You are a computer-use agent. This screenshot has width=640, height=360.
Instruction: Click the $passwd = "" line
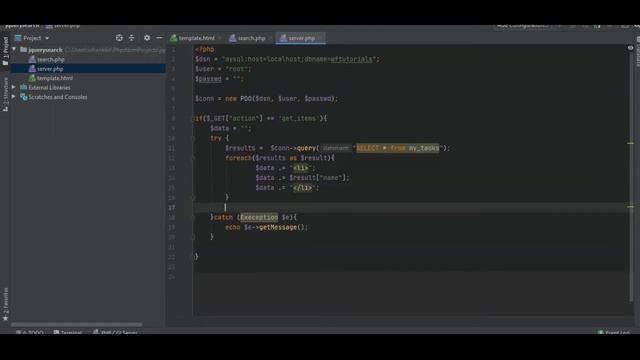[x=219, y=79]
